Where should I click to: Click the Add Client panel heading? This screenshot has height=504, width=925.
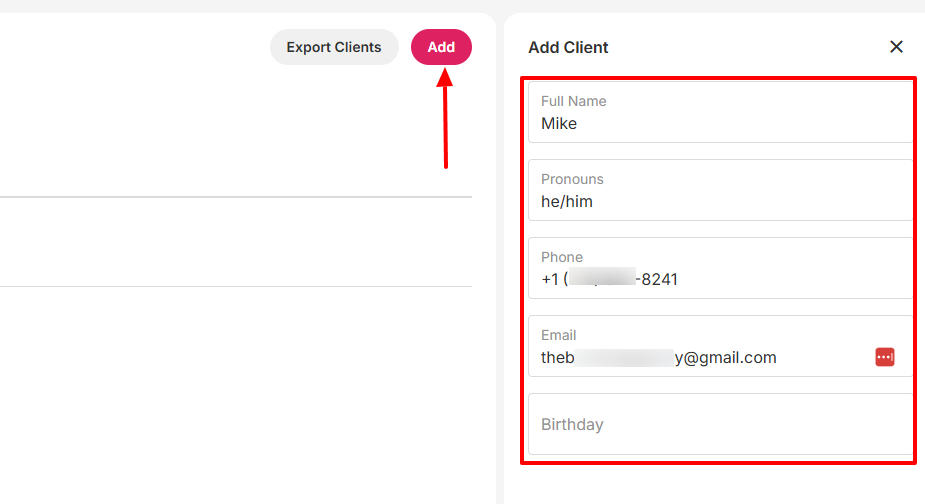[x=568, y=47]
